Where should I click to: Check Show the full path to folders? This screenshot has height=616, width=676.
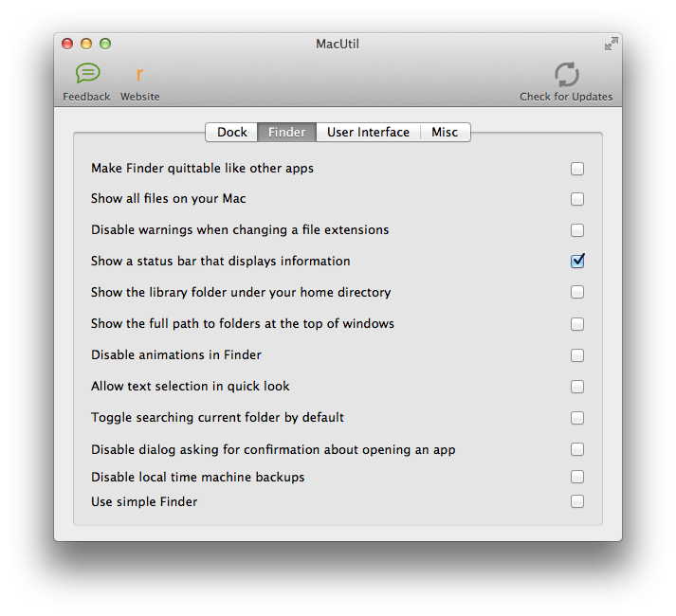pyautogui.click(x=577, y=324)
